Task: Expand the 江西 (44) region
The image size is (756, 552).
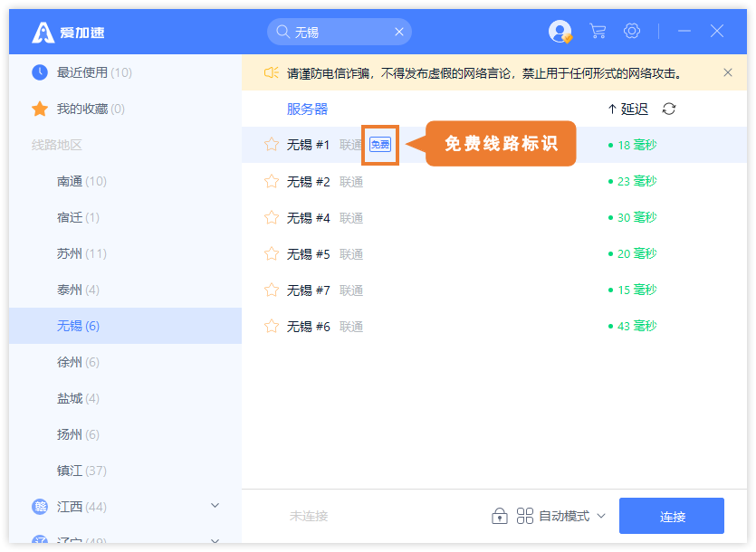Action: (x=215, y=506)
